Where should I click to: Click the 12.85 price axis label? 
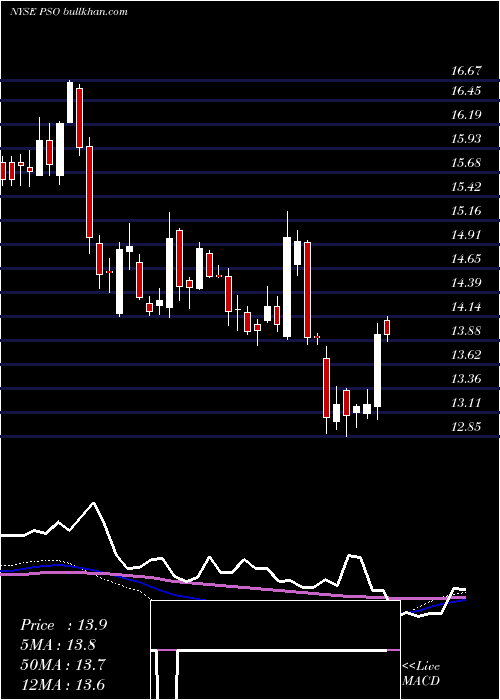(x=466, y=427)
